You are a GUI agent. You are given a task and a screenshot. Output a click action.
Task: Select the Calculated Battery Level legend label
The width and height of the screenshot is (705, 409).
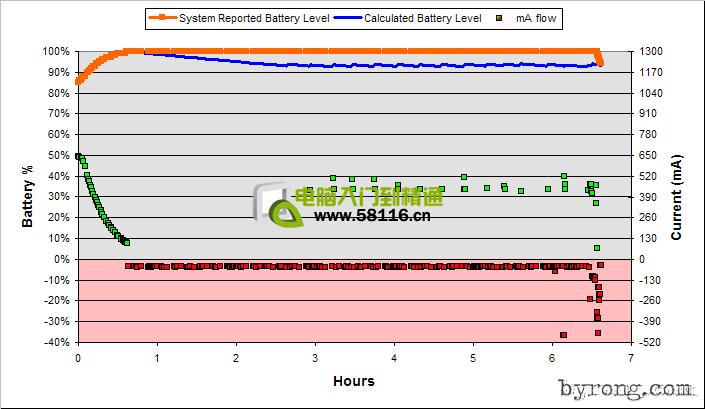tap(422, 18)
